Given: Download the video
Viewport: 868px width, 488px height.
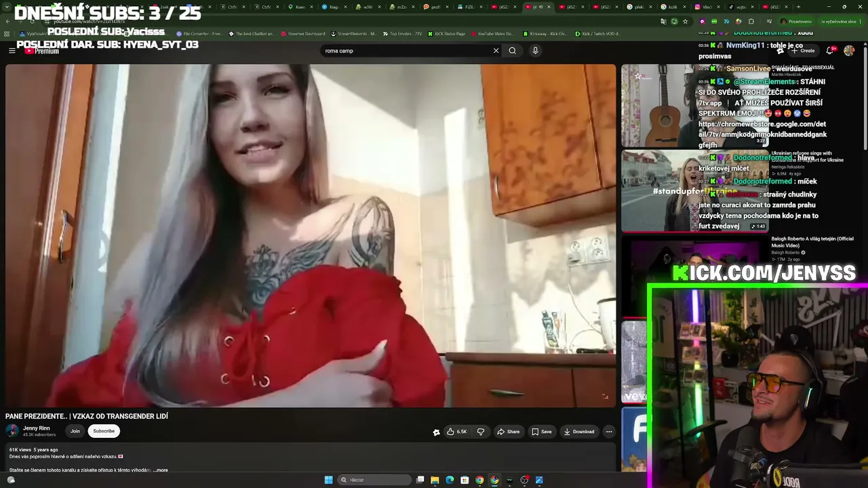Looking at the screenshot, I should (x=578, y=432).
